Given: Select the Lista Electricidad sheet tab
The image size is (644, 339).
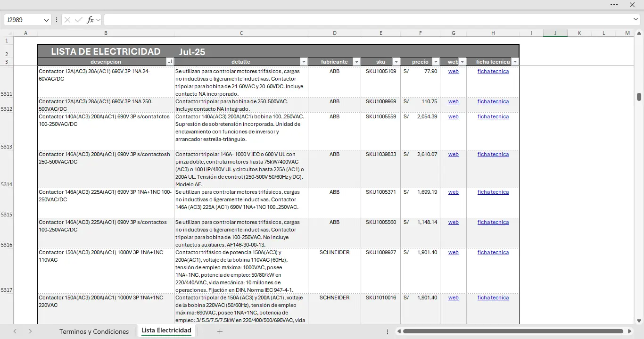Looking at the screenshot, I should coord(166,331).
